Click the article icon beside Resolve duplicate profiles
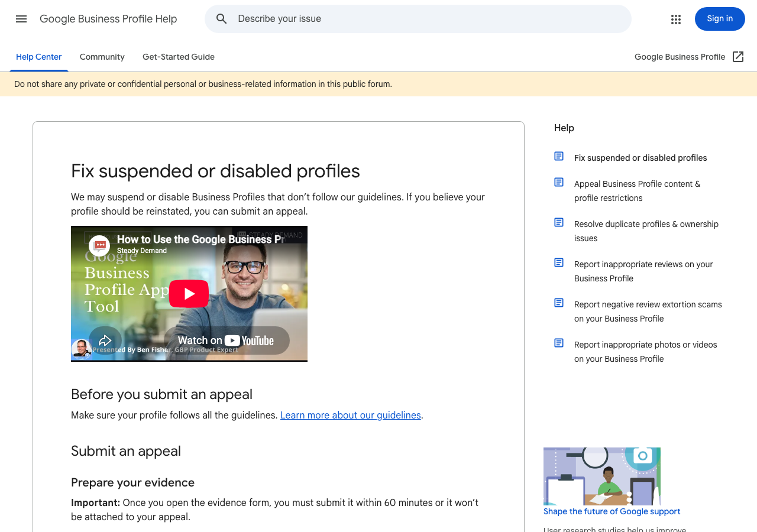The width and height of the screenshot is (757, 532). pos(559,222)
